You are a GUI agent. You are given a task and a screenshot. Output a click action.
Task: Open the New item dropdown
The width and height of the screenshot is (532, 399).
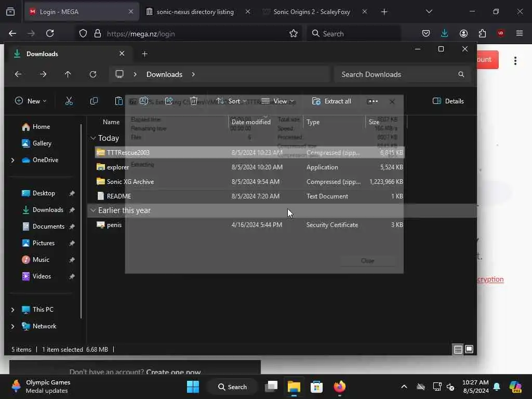pos(31,101)
